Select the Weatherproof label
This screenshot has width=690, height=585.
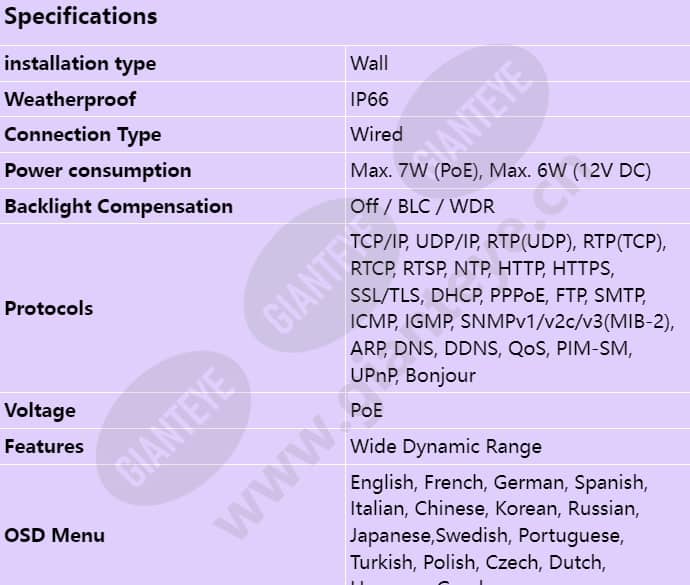[70, 99]
